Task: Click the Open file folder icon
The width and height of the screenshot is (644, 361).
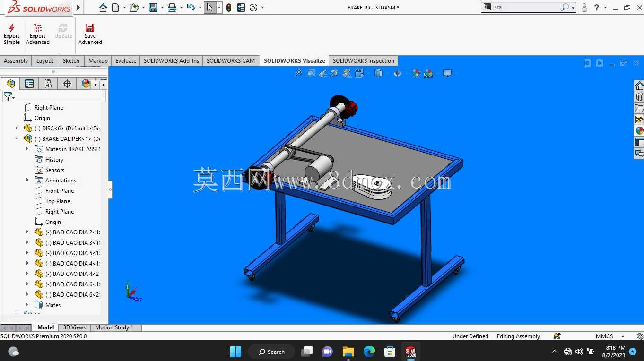Action: click(x=134, y=7)
